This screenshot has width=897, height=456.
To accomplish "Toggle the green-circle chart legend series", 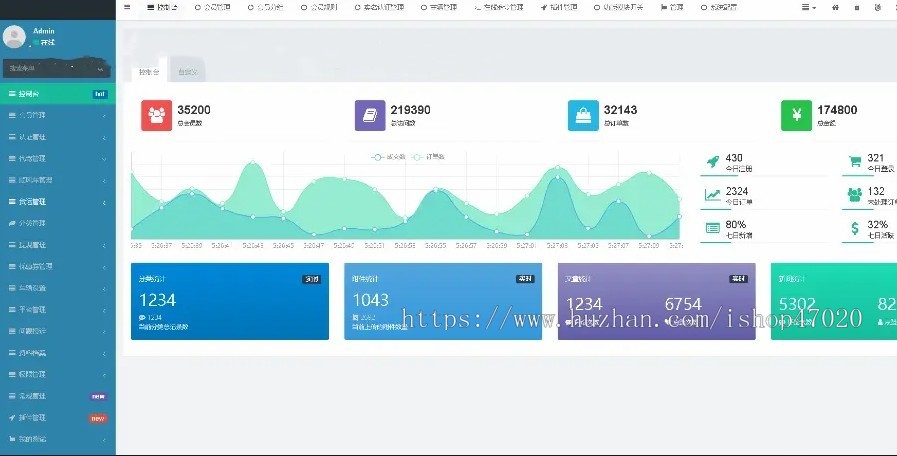I will click(x=428, y=157).
